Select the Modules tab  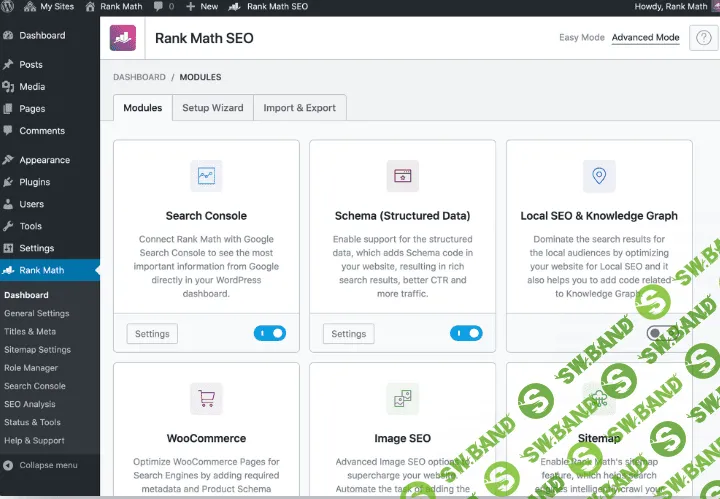[x=143, y=108]
